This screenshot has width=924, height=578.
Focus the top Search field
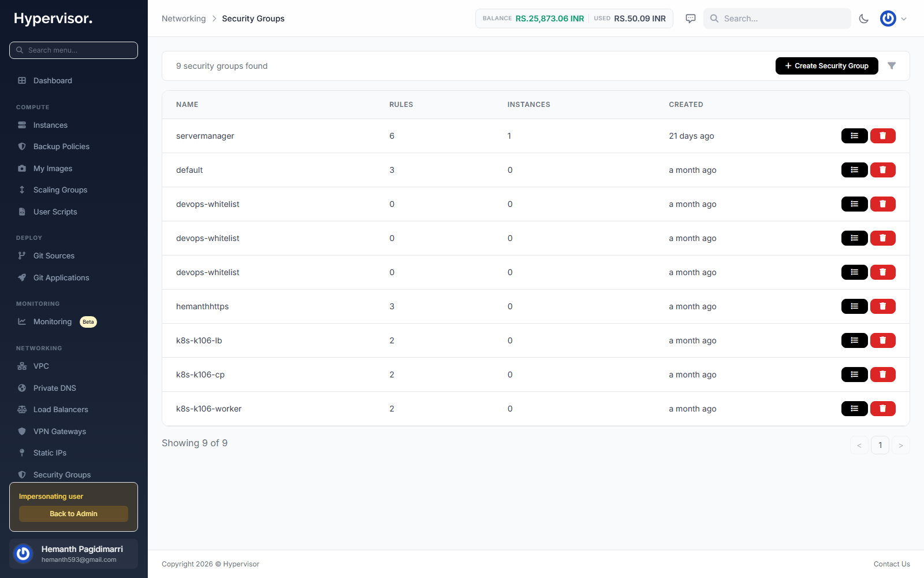click(x=777, y=18)
